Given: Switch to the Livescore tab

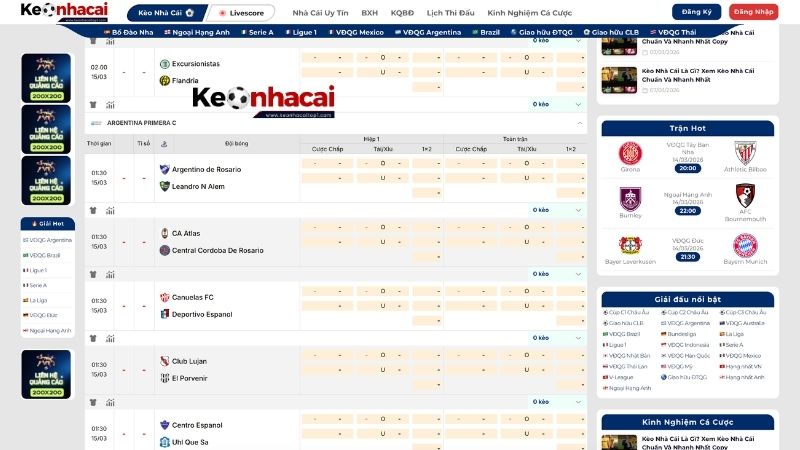Looking at the screenshot, I should pos(241,13).
